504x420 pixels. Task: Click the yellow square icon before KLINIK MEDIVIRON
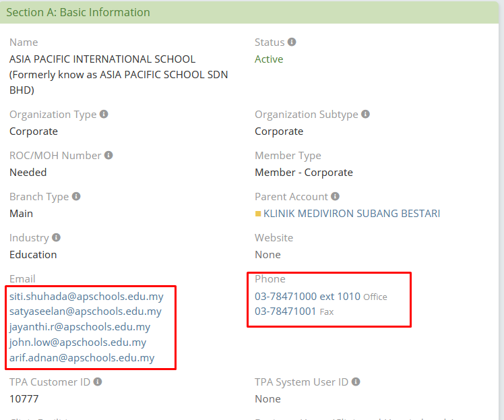click(x=258, y=214)
